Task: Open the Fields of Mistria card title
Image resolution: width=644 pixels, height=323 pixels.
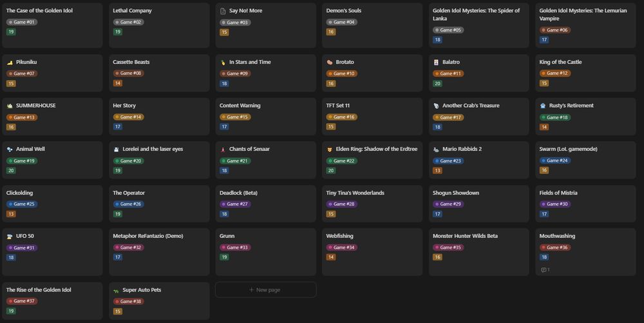Action: (558, 193)
